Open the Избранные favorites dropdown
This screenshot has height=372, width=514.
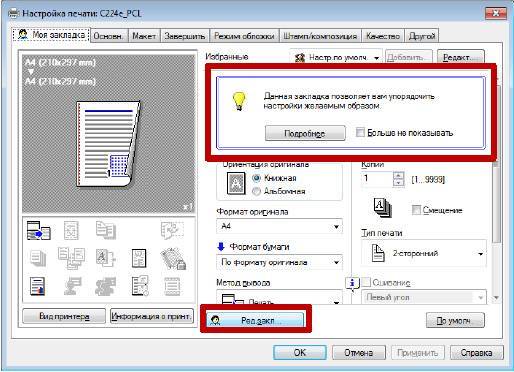(336, 57)
